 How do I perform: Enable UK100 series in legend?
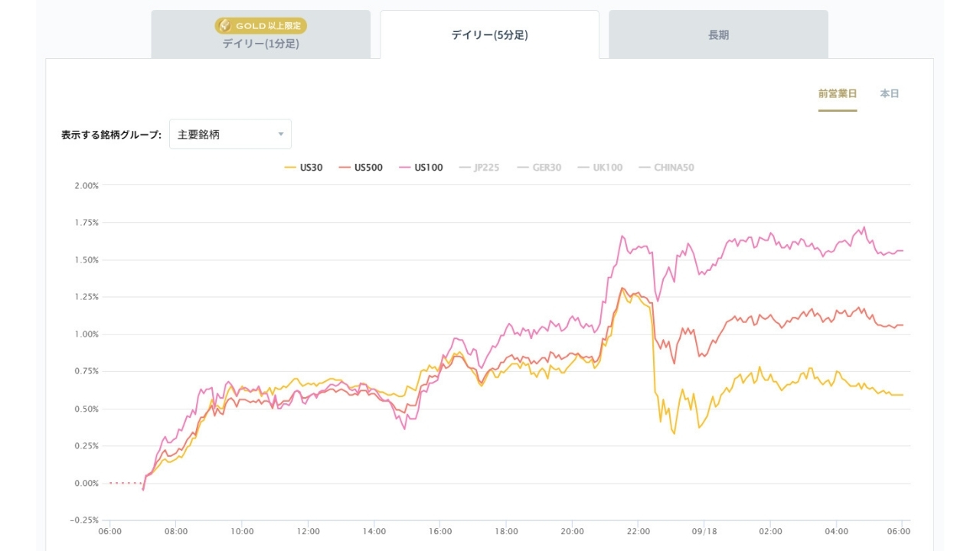[x=599, y=168]
